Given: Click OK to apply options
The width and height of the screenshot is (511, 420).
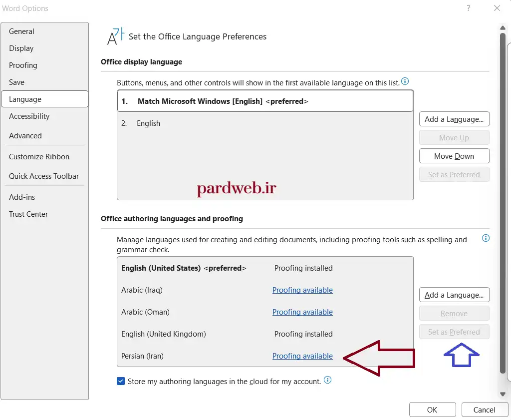Looking at the screenshot, I should (432, 410).
